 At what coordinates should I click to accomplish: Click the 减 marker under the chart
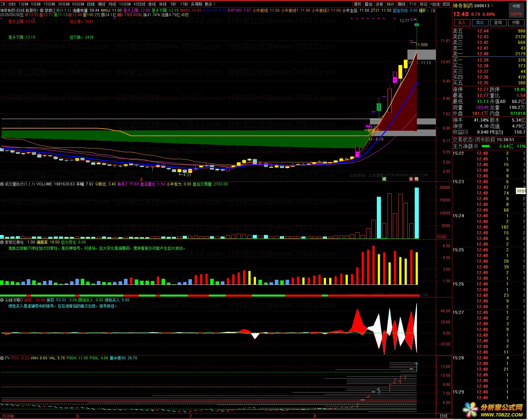pyautogui.click(x=384, y=179)
